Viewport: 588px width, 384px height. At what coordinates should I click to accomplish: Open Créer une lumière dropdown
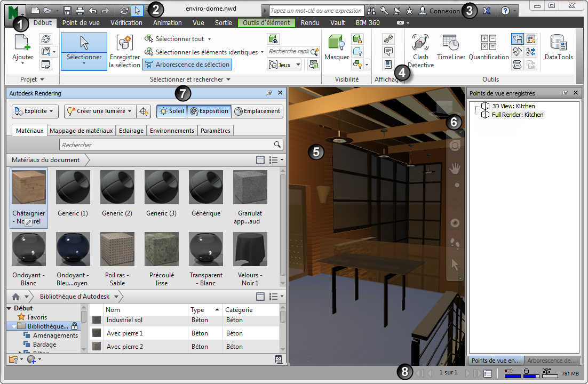tap(100, 111)
